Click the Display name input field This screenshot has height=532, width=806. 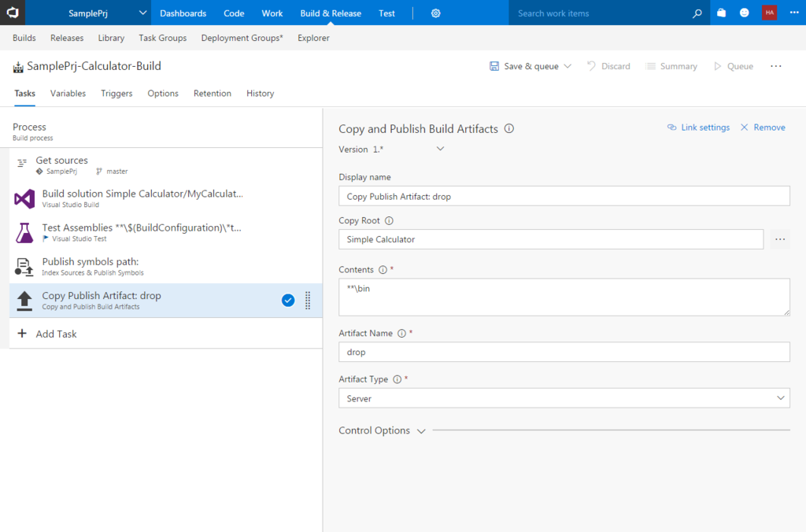(564, 196)
